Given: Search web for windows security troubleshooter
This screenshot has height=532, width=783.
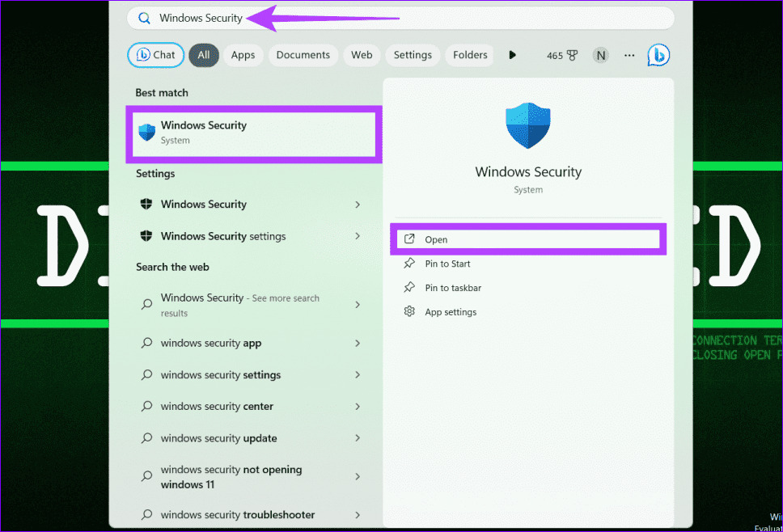Looking at the screenshot, I should coord(248,514).
